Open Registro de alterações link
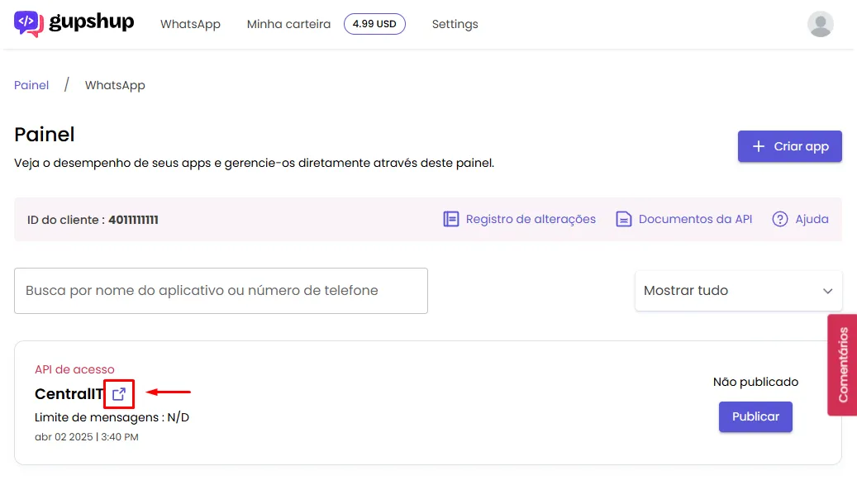The image size is (857, 504). 531,219
